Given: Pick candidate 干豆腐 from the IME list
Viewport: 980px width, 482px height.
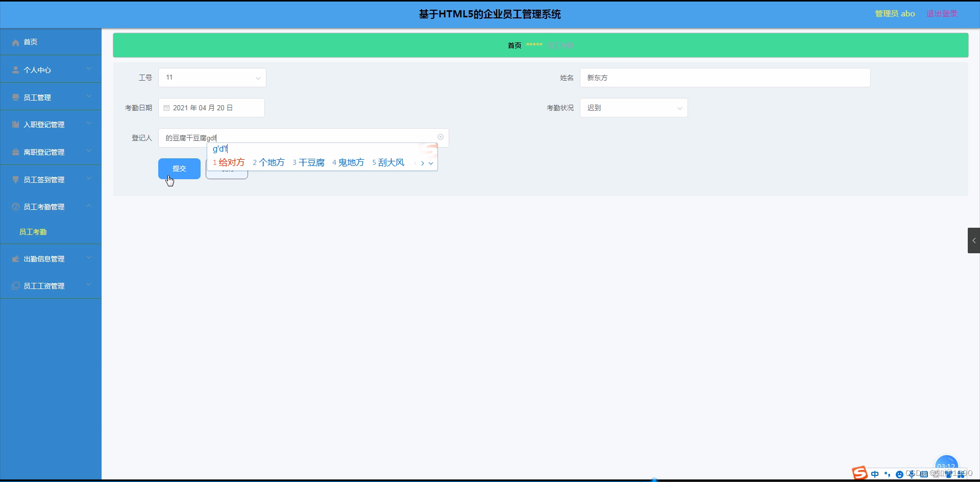Looking at the screenshot, I should tap(312, 162).
